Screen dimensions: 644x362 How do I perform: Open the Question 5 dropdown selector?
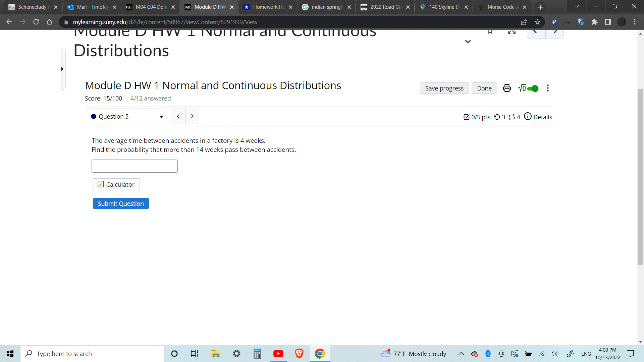(126, 117)
